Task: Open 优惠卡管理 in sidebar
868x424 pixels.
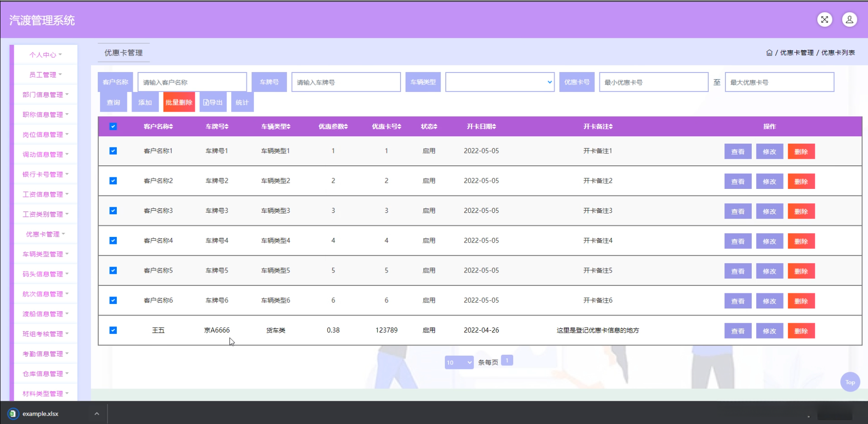Action: 46,234
